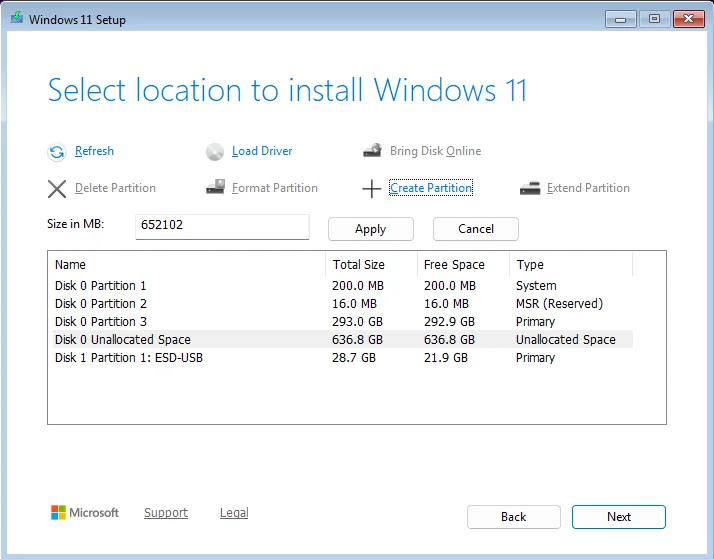Click the Bring Disk Online label
This screenshot has height=559, width=714.
[435, 151]
